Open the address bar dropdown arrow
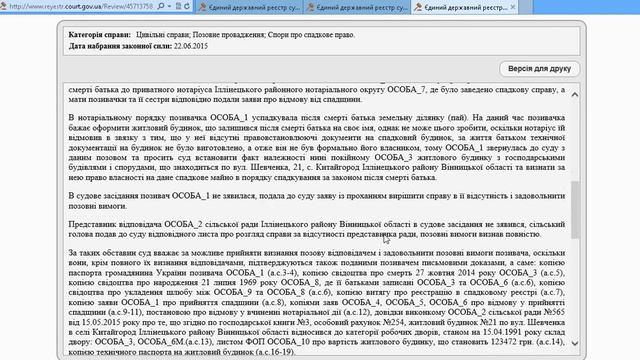640x360 pixels. [x=169, y=7]
